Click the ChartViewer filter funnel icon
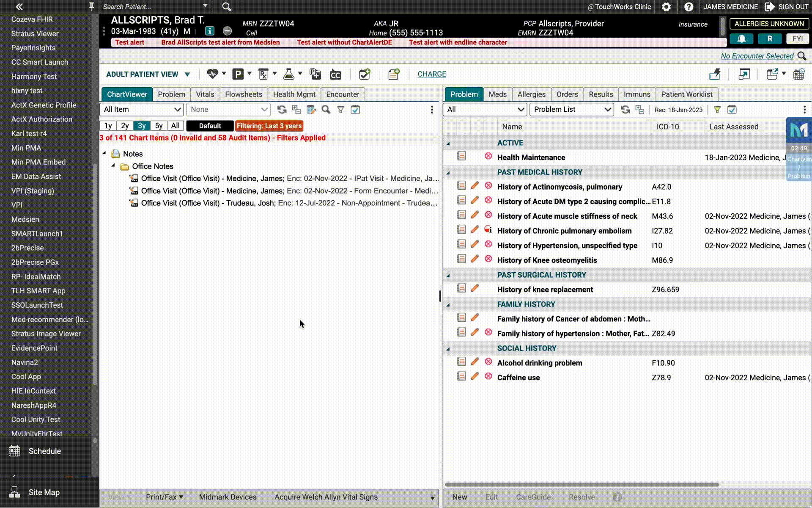The image size is (812, 508). coord(340,110)
